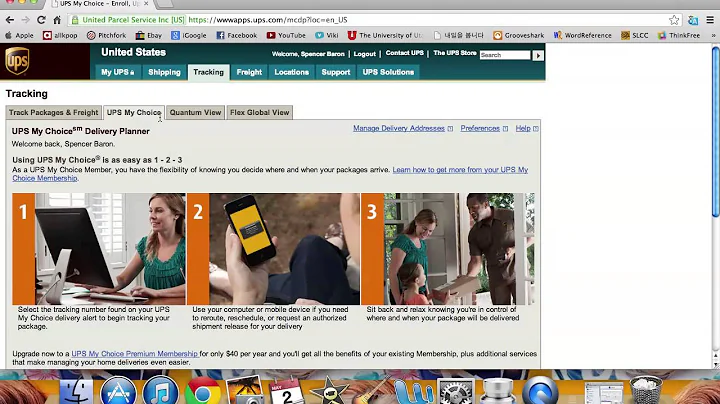
Task: Open the Locations navigation tab
Action: (292, 72)
